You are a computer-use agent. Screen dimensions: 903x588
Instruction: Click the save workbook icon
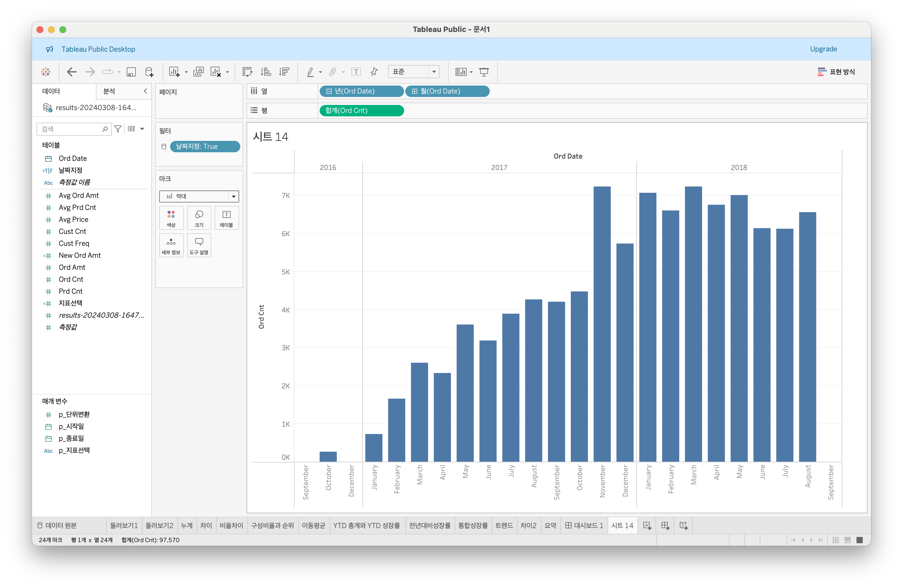coord(131,72)
